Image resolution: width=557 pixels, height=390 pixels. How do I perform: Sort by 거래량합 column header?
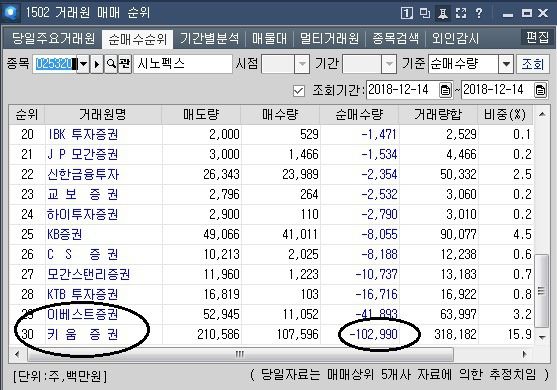[438, 115]
